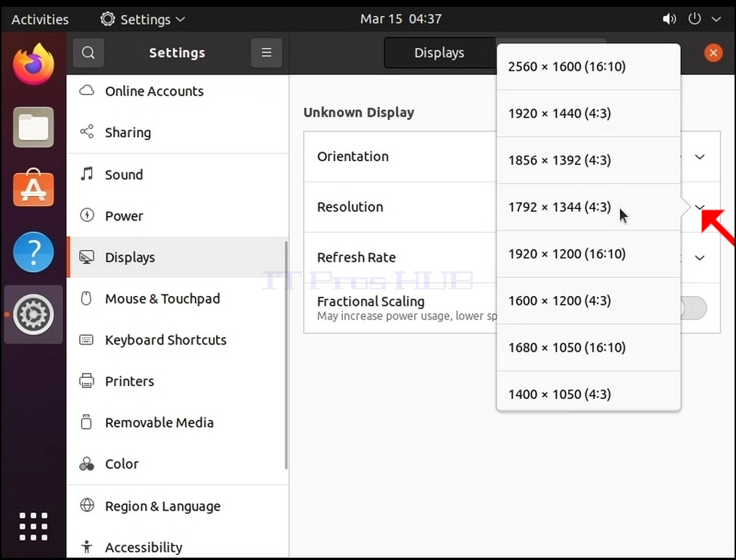Open the Settings hamburger menu
The height and width of the screenshot is (560, 736).
coord(266,52)
